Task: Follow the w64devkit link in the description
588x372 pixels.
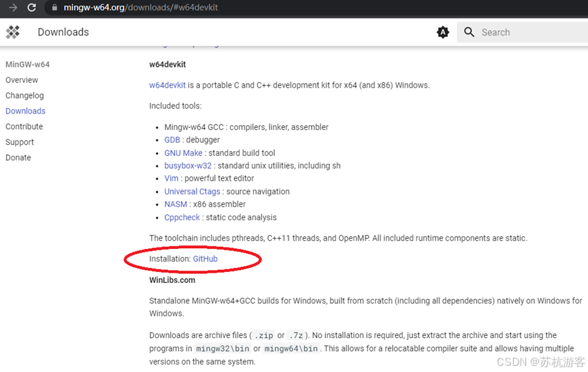Action: point(167,85)
